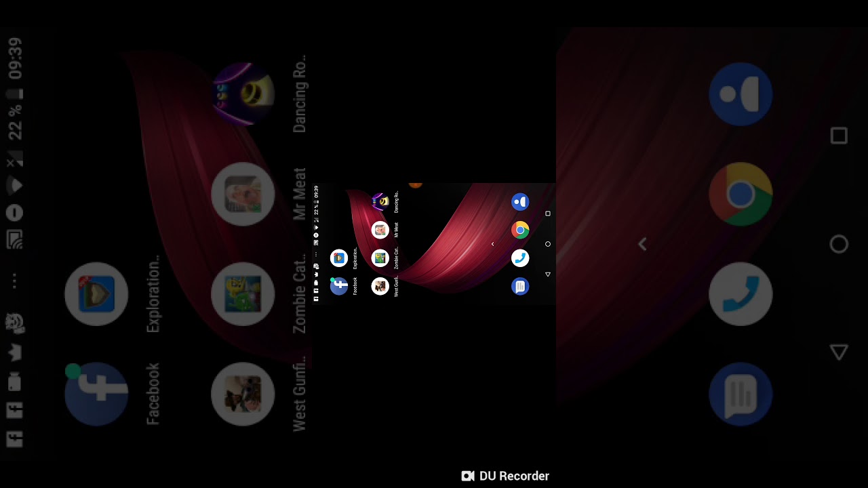Click the enlarged app drawer chevron on right background
Image resolution: width=868 pixels, height=488 pixels.
(642, 244)
